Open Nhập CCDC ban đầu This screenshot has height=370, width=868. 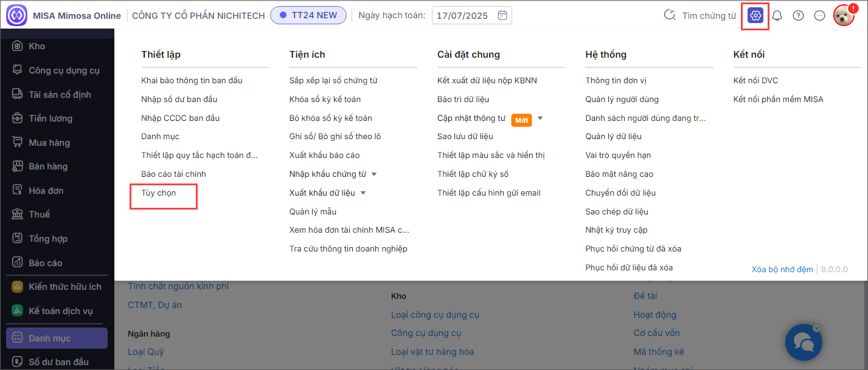pos(181,118)
